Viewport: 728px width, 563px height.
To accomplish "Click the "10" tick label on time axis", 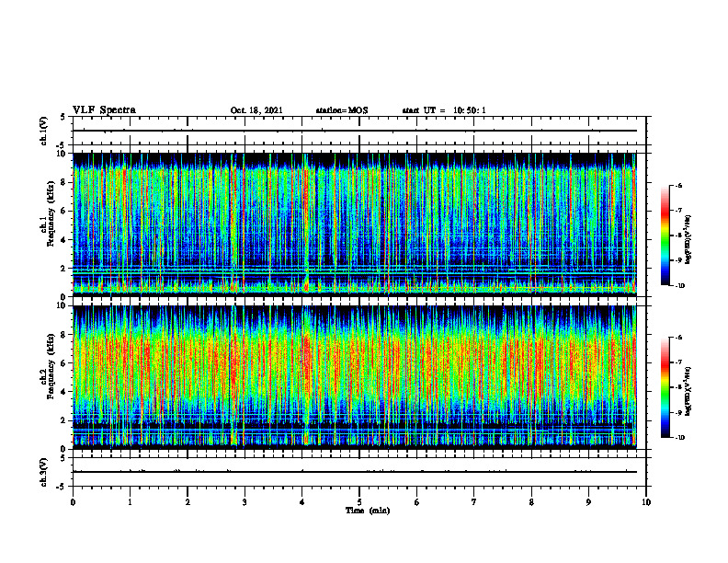I will coord(646,502).
